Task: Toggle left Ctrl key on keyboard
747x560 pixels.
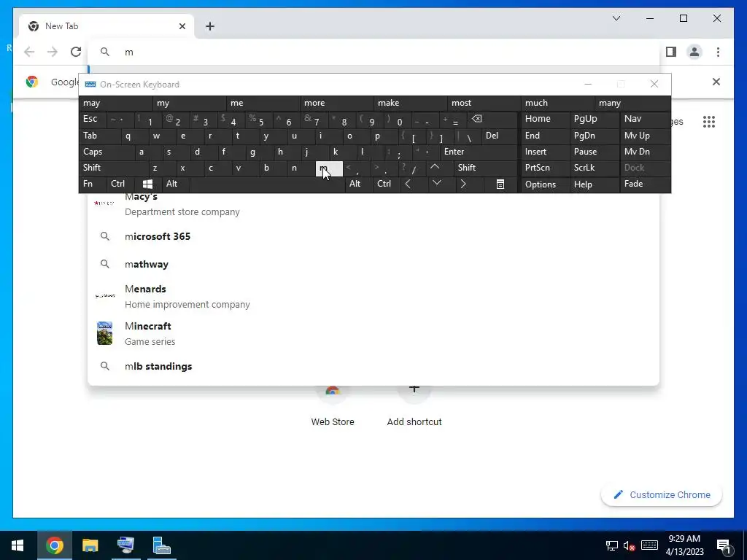Action: click(120, 184)
